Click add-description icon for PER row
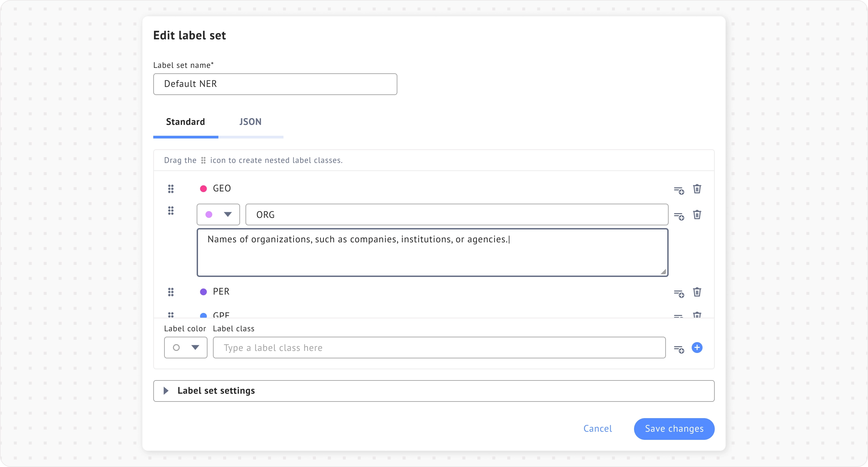This screenshot has width=868, height=467. tap(679, 294)
